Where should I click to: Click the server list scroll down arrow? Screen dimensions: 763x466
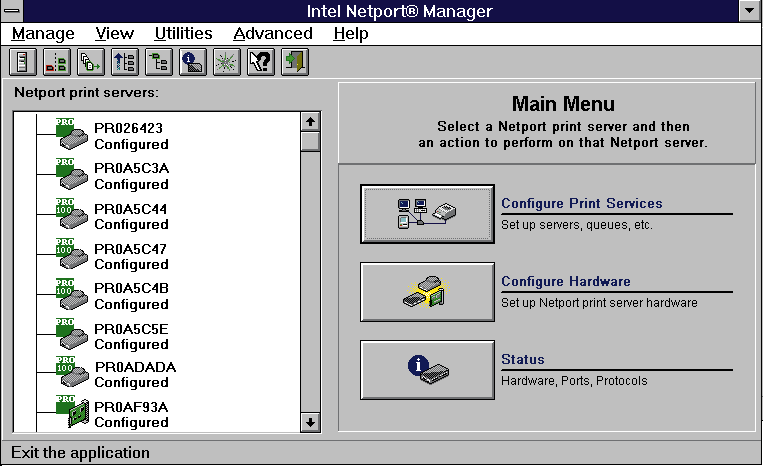coord(310,422)
